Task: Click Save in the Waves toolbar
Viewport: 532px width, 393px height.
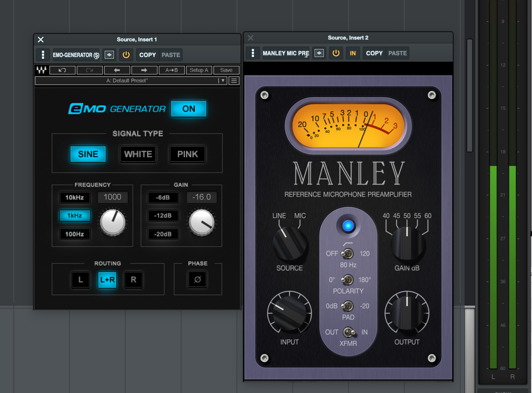Action: click(x=227, y=70)
